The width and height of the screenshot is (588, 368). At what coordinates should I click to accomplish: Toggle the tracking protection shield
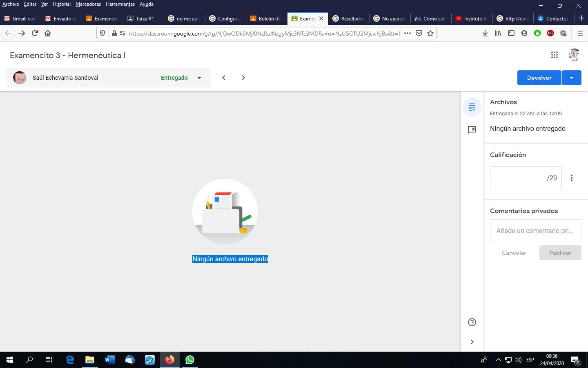(102, 33)
